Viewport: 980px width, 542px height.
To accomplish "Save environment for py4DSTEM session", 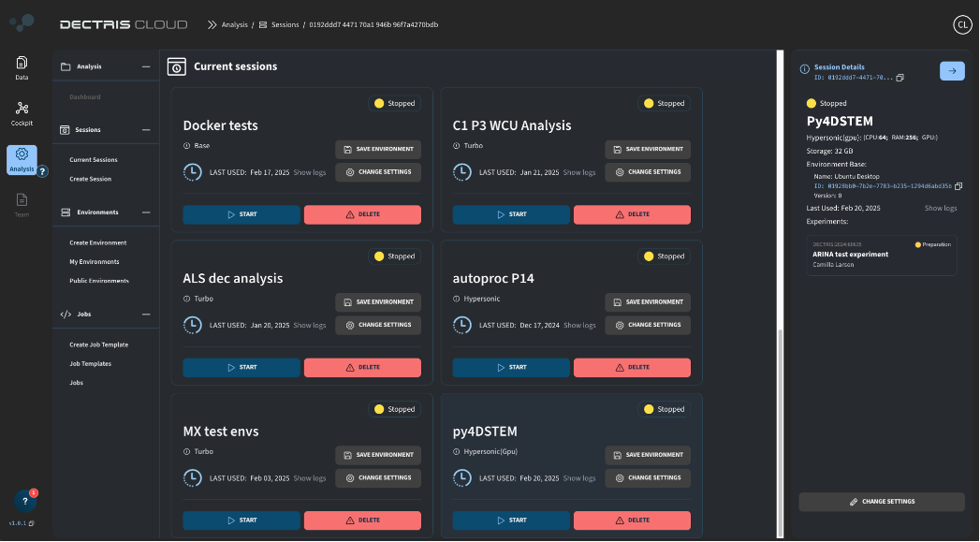I will [x=648, y=455].
